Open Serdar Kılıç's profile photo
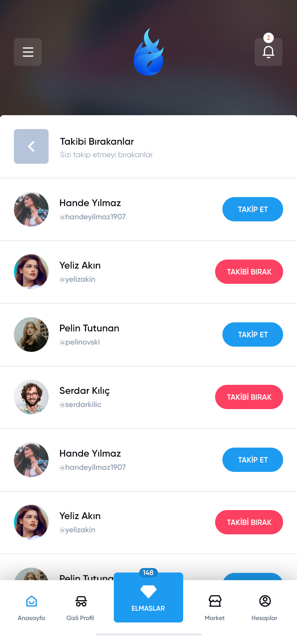297x644 pixels. click(31, 397)
